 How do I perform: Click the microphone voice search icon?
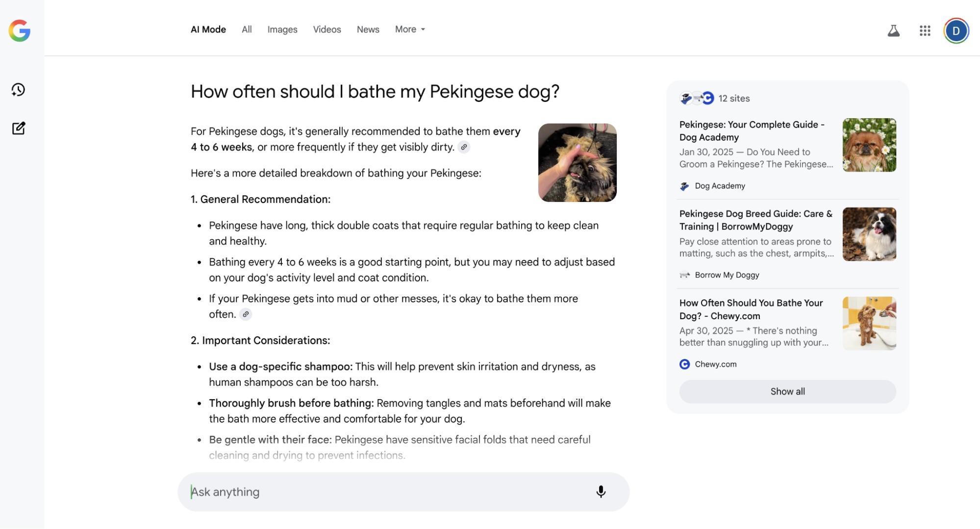click(601, 492)
